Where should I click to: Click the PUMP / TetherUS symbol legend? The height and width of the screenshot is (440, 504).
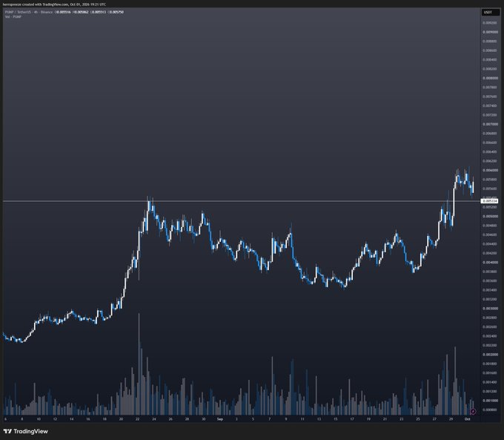[x=19, y=12]
